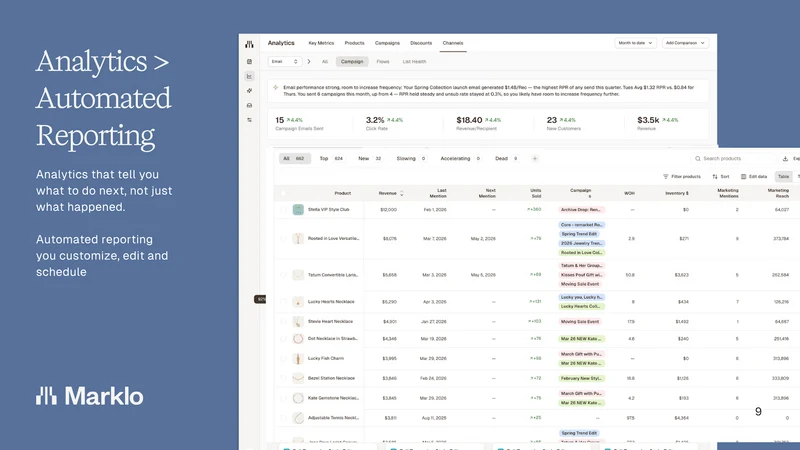Viewport: 800px width, 450px height.
Task: Open the Email channel selector
Action: point(285,62)
